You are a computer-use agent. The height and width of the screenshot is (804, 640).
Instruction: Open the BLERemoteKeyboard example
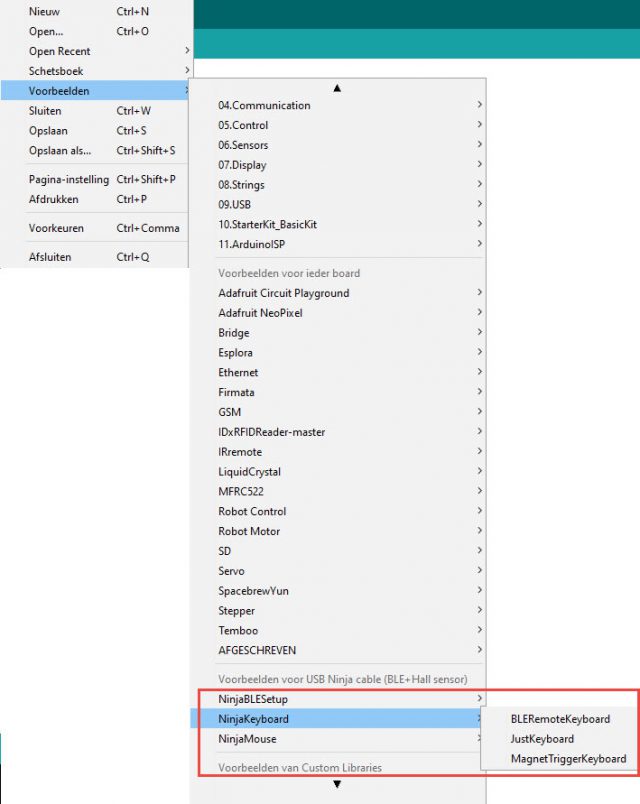coord(560,719)
